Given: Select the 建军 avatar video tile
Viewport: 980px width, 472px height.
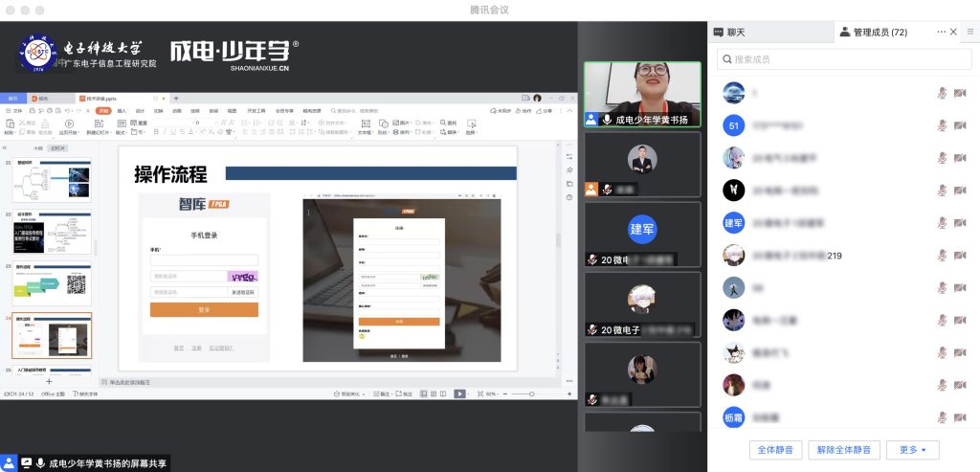Looking at the screenshot, I should 642,230.
